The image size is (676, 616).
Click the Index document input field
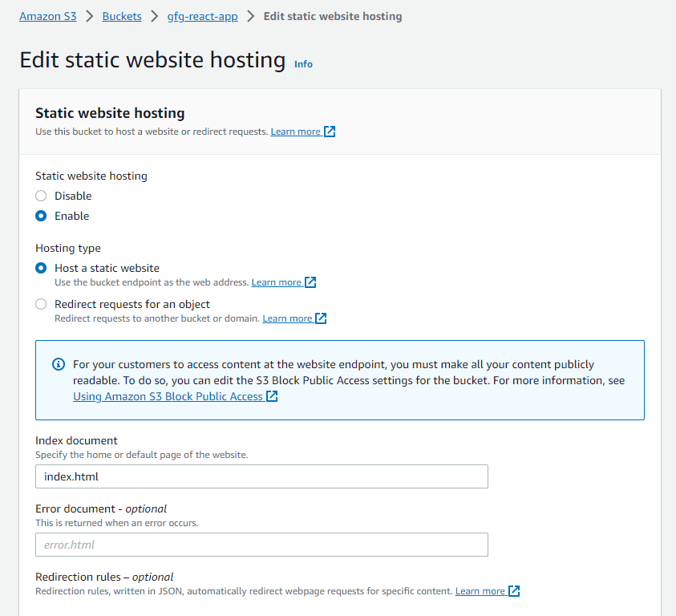(x=261, y=476)
